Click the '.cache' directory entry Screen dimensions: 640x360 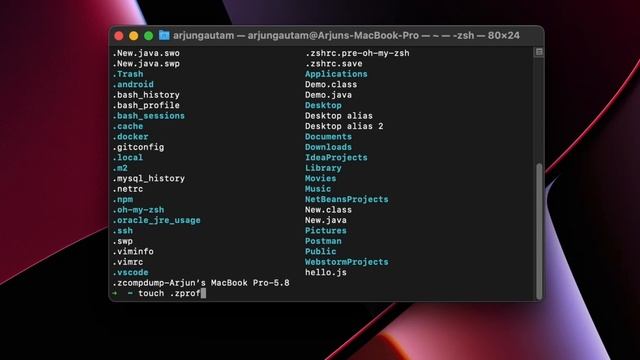pyautogui.click(x=128, y=126)
